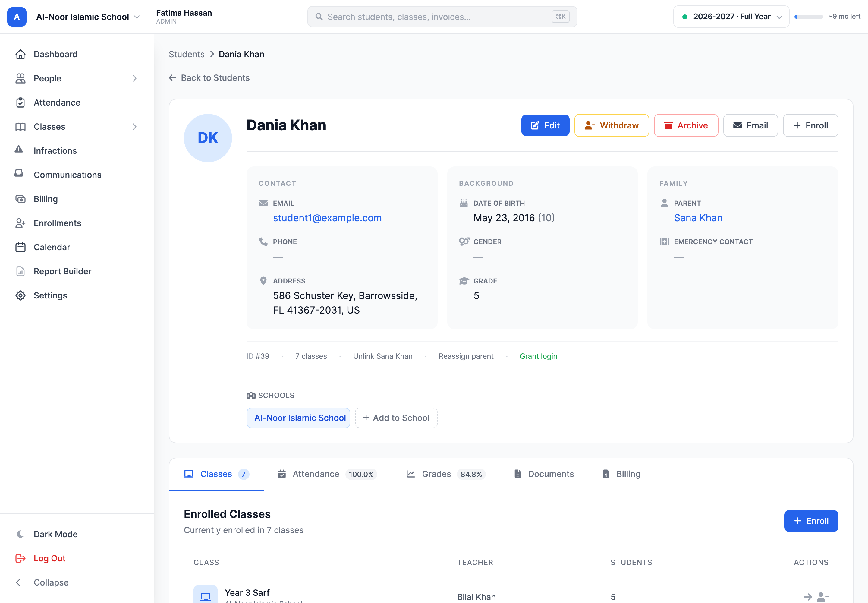Expand the People submenu

pyautogui.click(x=134, y=79)
